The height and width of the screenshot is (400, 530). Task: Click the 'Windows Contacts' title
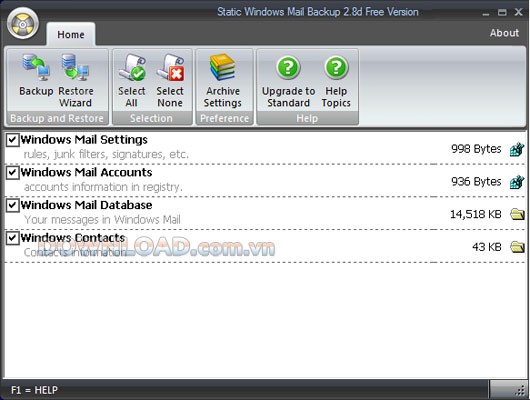point(73,238)
